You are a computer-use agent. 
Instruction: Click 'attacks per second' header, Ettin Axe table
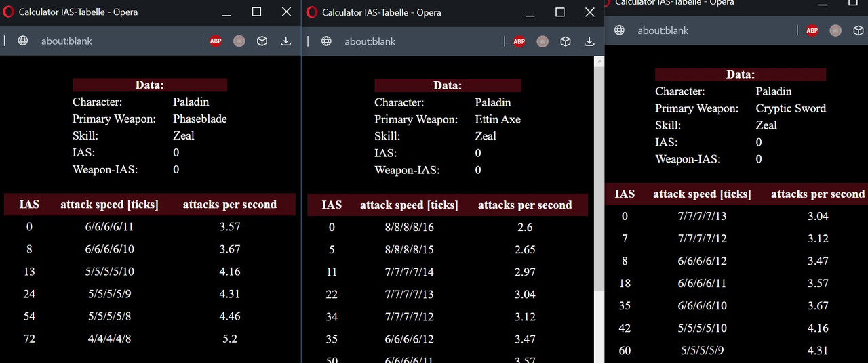(x=525, y=205)
